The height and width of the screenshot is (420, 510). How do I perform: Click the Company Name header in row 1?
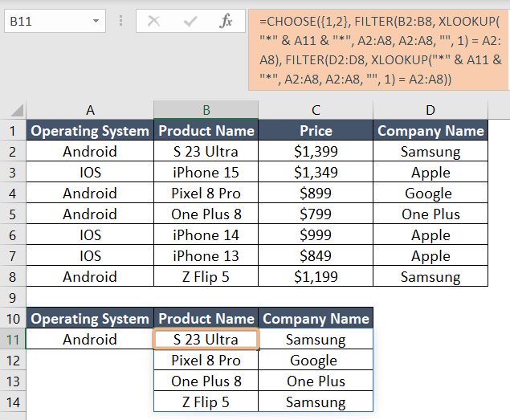(430, 130)
